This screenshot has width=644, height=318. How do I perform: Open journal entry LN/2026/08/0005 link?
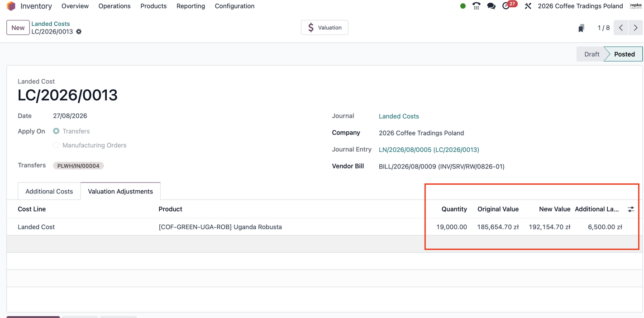point(429,149)
